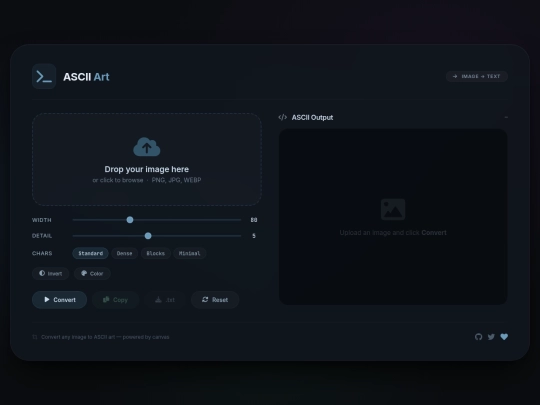This screenshot has height=405, width=540.
Task: Open the GitHub icon in footer
Action: (478, 337)
